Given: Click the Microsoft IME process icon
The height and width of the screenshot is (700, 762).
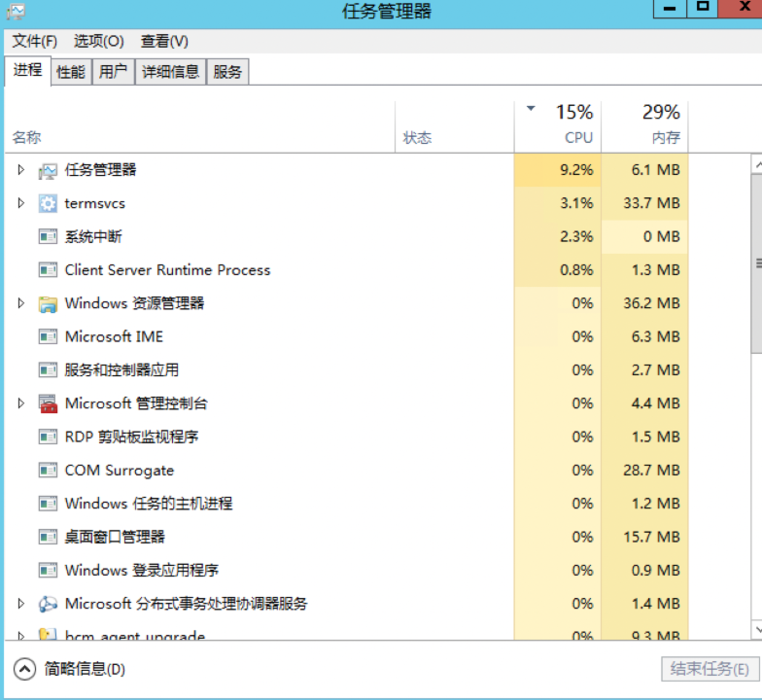Looking at the screenshot, I should pyautogui.click(x=48, y=336).
